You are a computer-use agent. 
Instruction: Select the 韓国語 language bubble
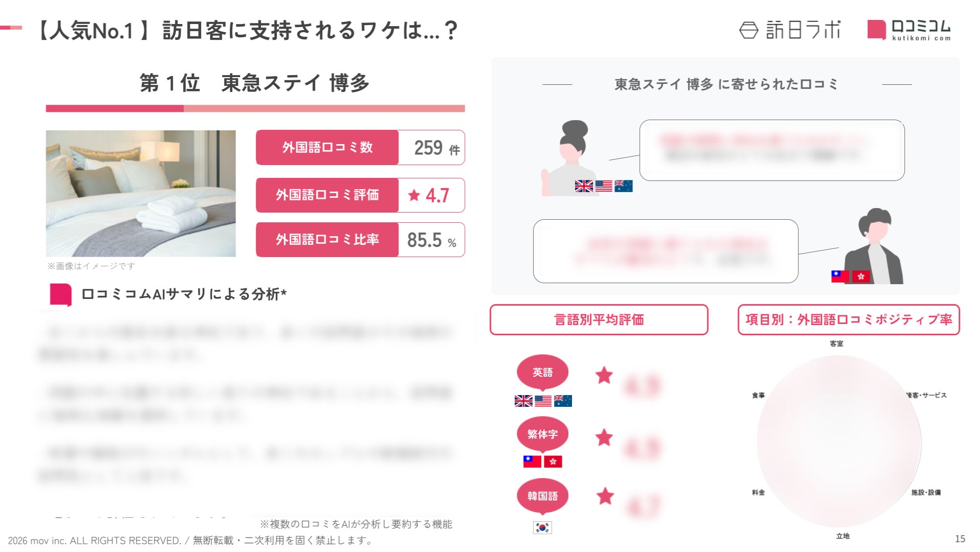tap(542, 496)
